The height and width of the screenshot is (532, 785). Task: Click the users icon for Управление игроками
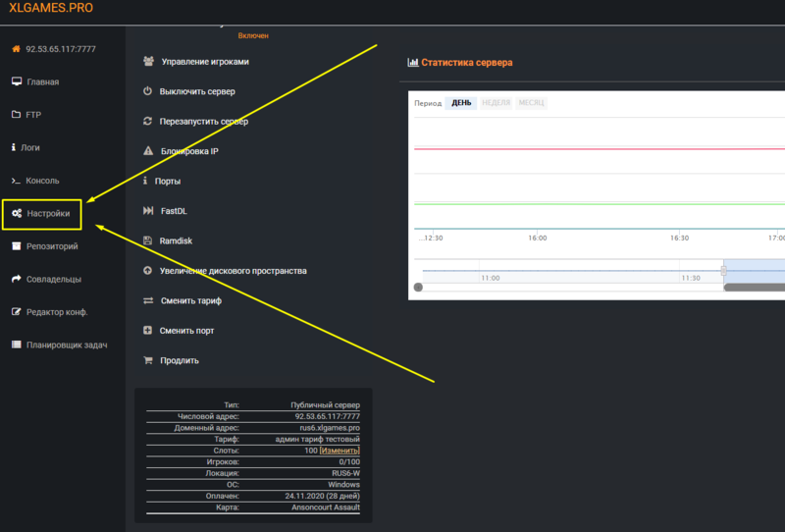coord(147,61)
